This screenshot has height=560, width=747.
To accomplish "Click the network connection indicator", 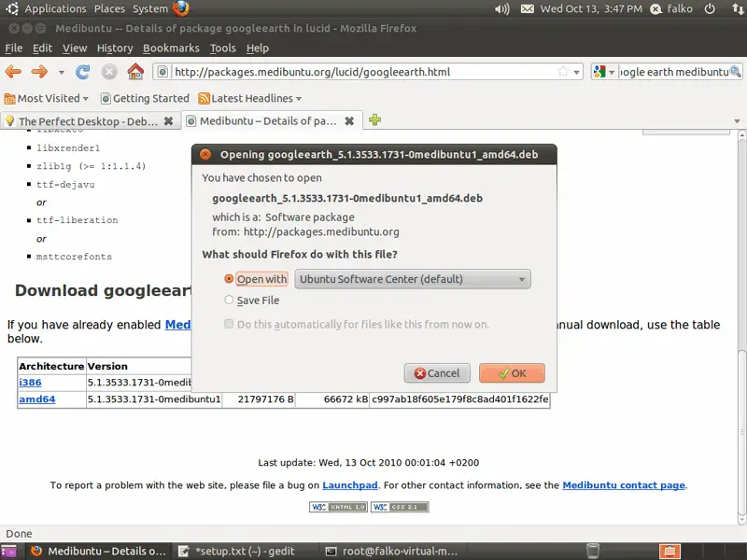I will click(738, 8).
